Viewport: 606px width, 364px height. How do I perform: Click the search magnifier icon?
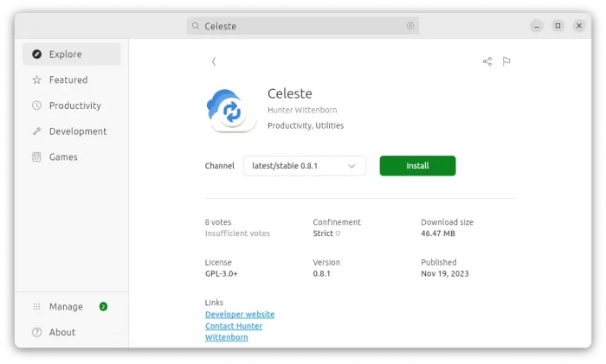[x=197, y=26]
